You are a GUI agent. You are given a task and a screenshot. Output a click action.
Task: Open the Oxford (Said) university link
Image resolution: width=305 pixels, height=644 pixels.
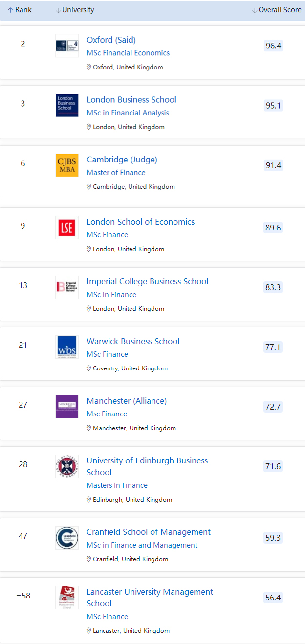[111, 40]
